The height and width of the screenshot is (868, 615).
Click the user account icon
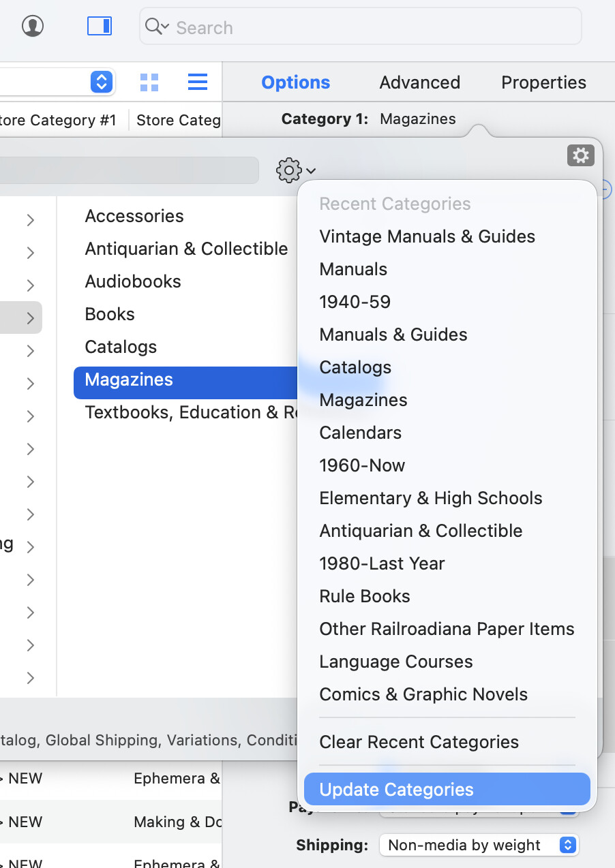coord(33,27)
